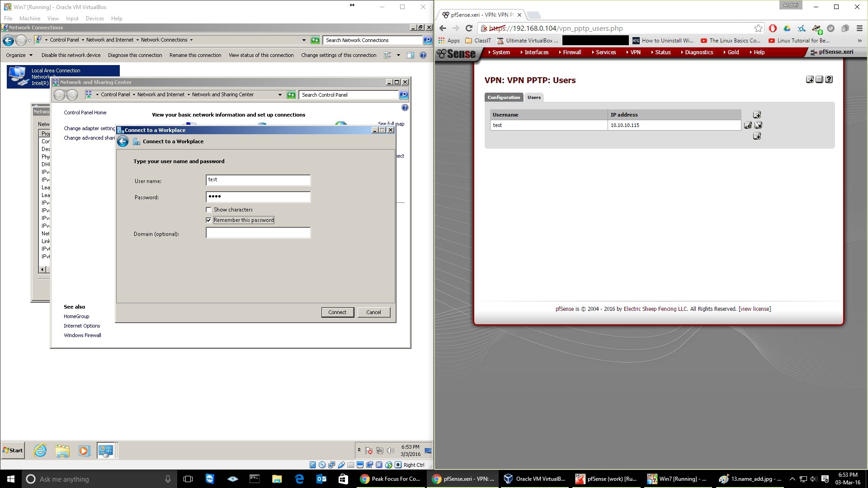Open Windows Firewall link in See also
Viewport: 868px width, 488px height.
pos(82,335)
